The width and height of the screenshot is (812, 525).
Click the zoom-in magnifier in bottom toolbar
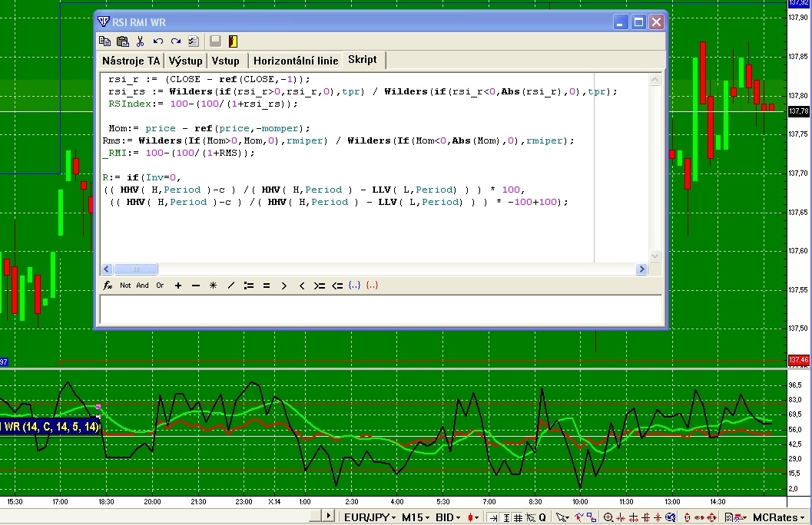[x=608, y=517]
